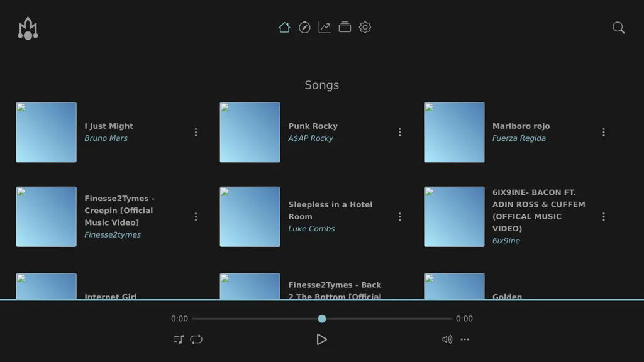Click the title Sleepless in a Hotel Room
The height and width of the screenshot is (362, 644).
point(330,211)
